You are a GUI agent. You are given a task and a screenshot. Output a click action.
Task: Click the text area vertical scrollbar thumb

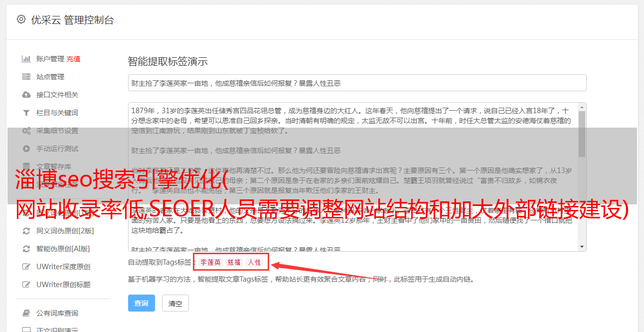click(582, 134)
